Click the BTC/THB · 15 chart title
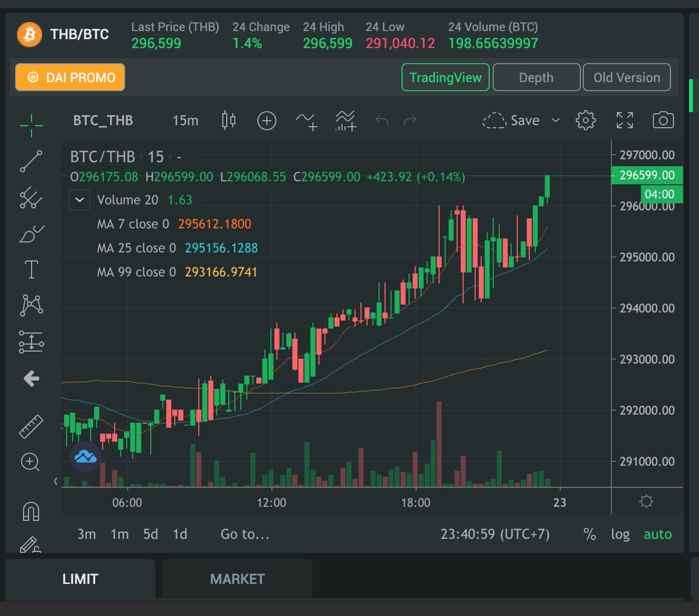The width and height of the screenshot is (699, 616). tap(117, 157)
